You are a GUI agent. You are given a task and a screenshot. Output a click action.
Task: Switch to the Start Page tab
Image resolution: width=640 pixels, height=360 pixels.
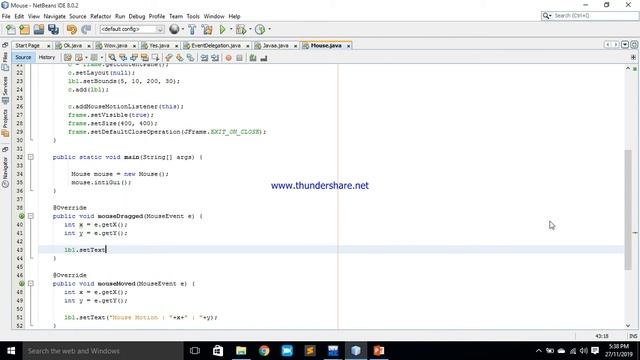[27, 46]
